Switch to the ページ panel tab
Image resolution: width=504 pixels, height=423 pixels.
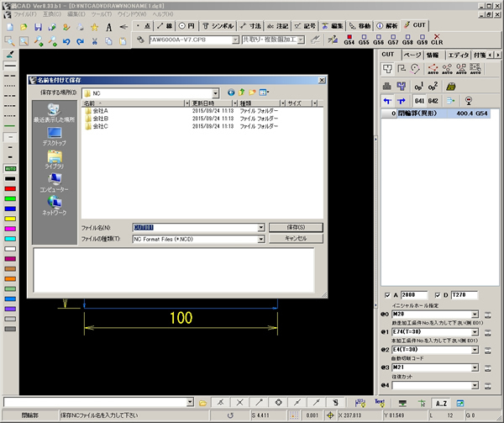point(412,55)
